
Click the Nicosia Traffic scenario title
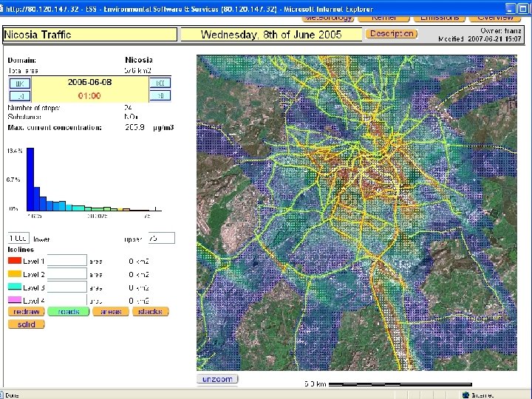coord(90,35)
